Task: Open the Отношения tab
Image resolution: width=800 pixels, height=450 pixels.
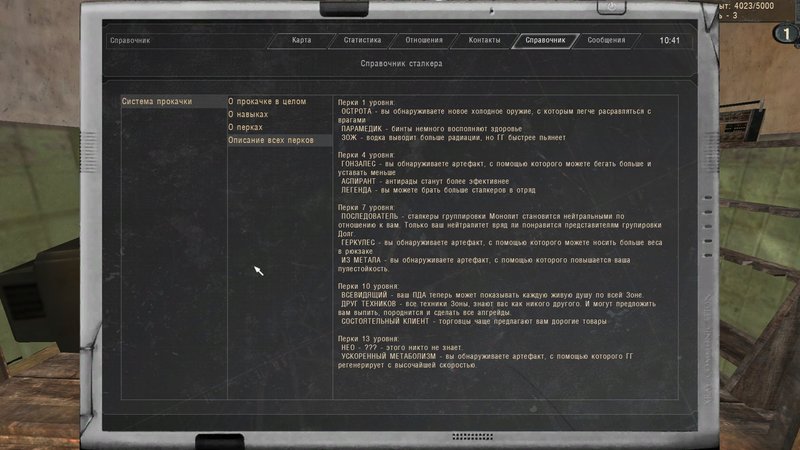Action: [x=424, y=41]
